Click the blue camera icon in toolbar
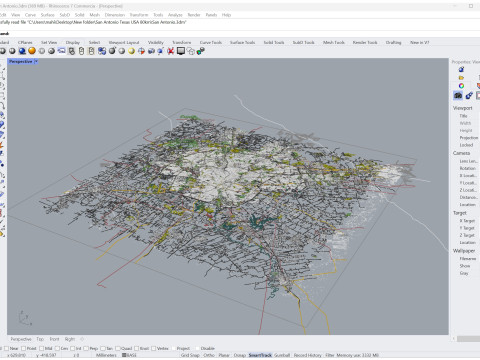This screenshot has height=360, width=480. coord(151,51)
